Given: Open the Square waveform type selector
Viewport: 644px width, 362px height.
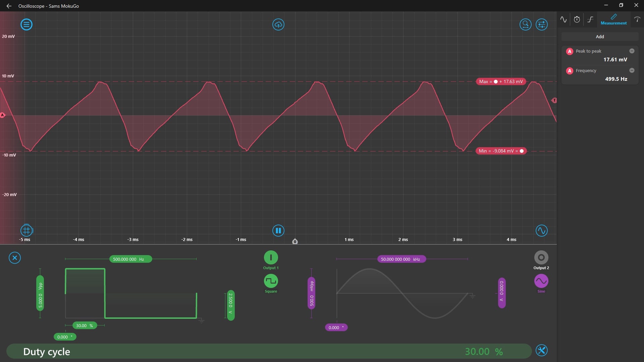Looking at the screenshot, I should coord(271,281).
